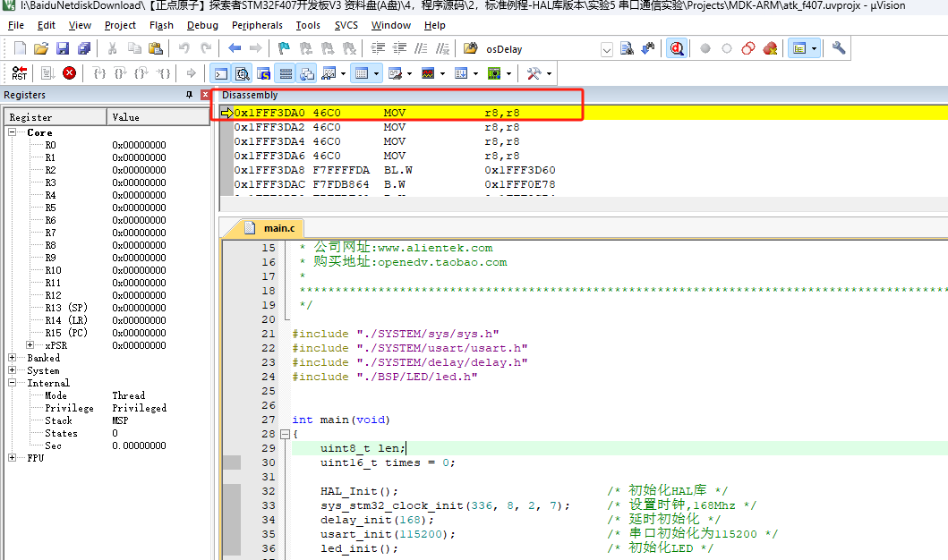Open the Project menu
The width and height of the screenshot is (948, 560).
click(x=120, y=25)
